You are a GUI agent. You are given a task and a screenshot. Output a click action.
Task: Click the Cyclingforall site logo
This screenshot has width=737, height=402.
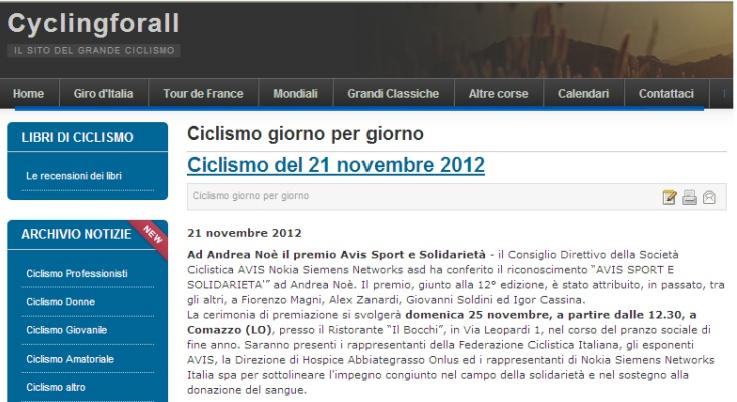tap(94, 24)
